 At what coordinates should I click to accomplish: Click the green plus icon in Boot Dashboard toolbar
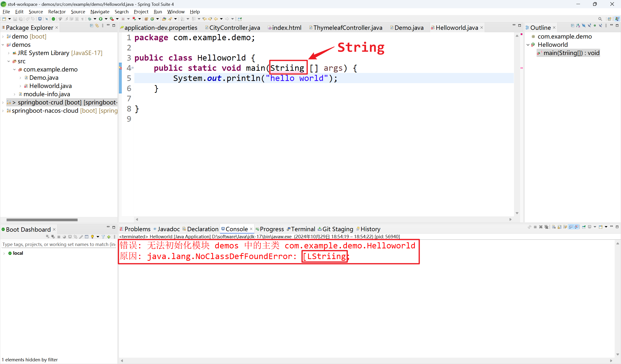click(x=109, y=237)
